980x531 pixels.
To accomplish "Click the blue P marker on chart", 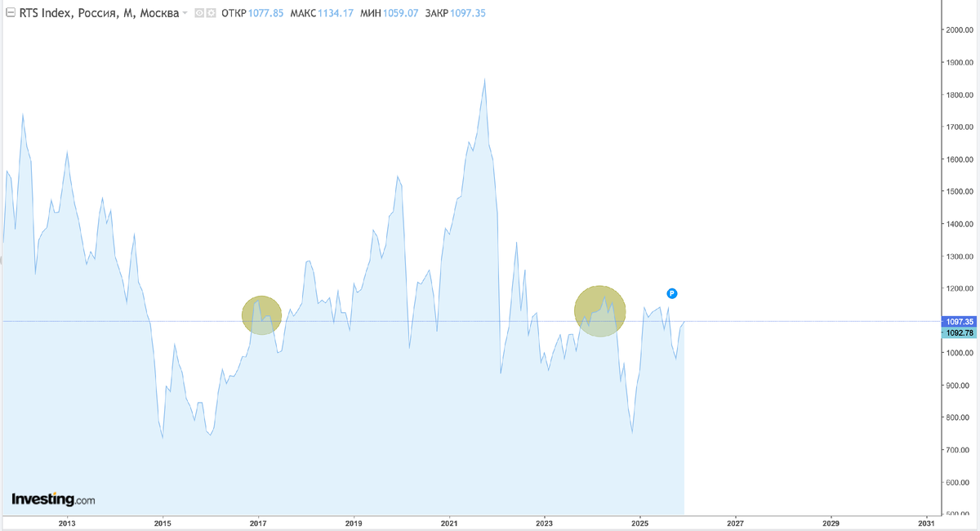I will [x=672, y=293].
